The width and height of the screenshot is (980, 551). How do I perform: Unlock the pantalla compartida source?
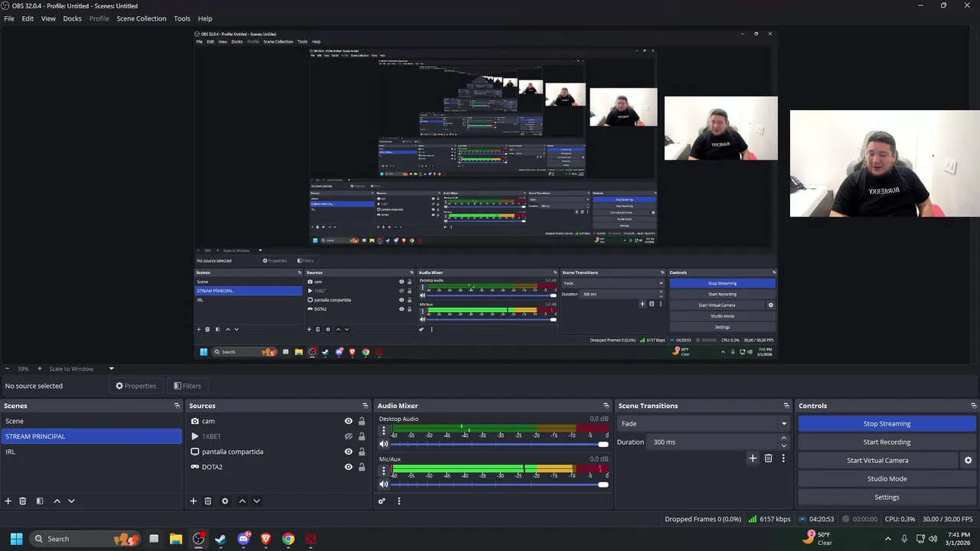click(x=361, y=452)
